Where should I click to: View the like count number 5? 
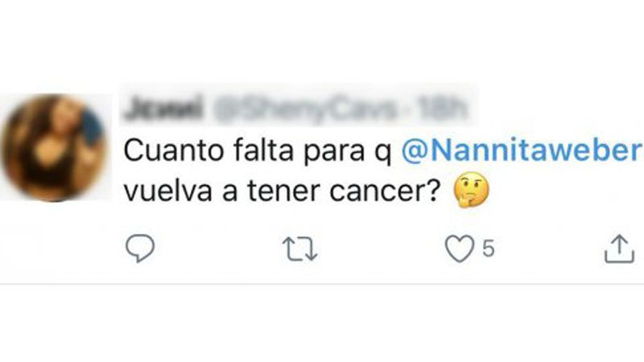489,249
